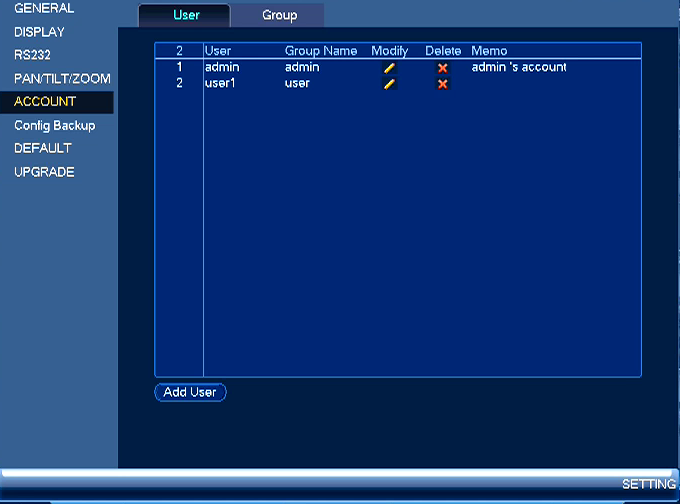The width and height of the screenshot is (680, 504).
Task: Click row number 1 in the table
Action: pos(179,67)
